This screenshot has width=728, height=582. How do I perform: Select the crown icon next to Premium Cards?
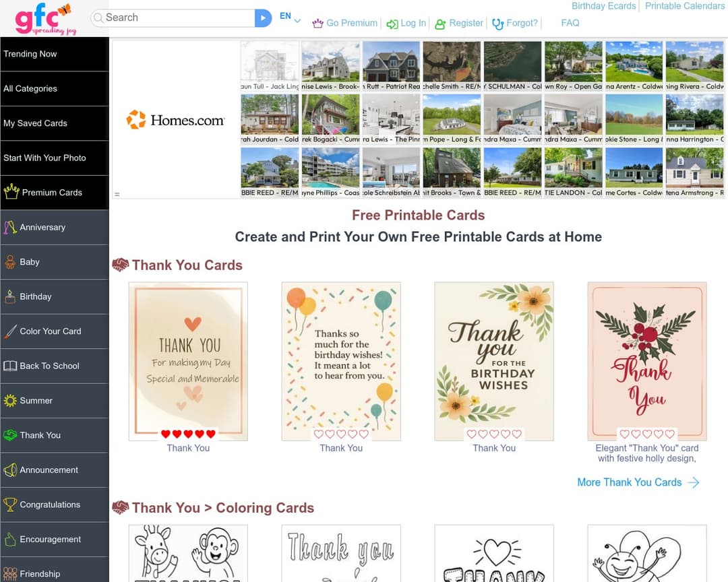pyautogui.click(x=12, y=192)
